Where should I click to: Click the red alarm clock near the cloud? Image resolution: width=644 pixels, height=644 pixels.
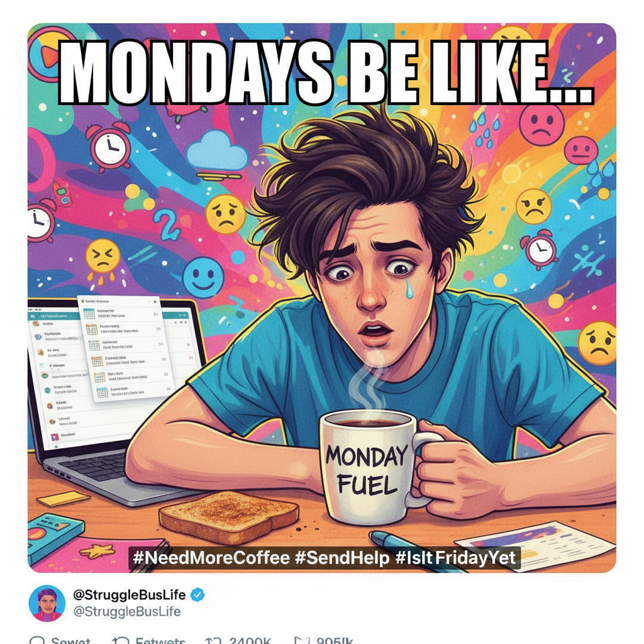109,146
